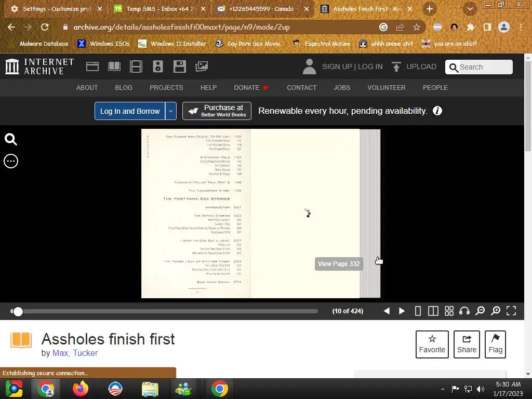Switch to thumbnail grid view
Screen dimensions: 532x399
tap(449, 311)
